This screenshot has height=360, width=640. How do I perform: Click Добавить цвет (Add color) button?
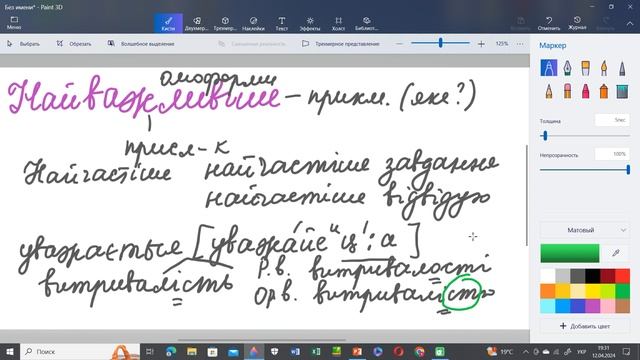(584, 326)
